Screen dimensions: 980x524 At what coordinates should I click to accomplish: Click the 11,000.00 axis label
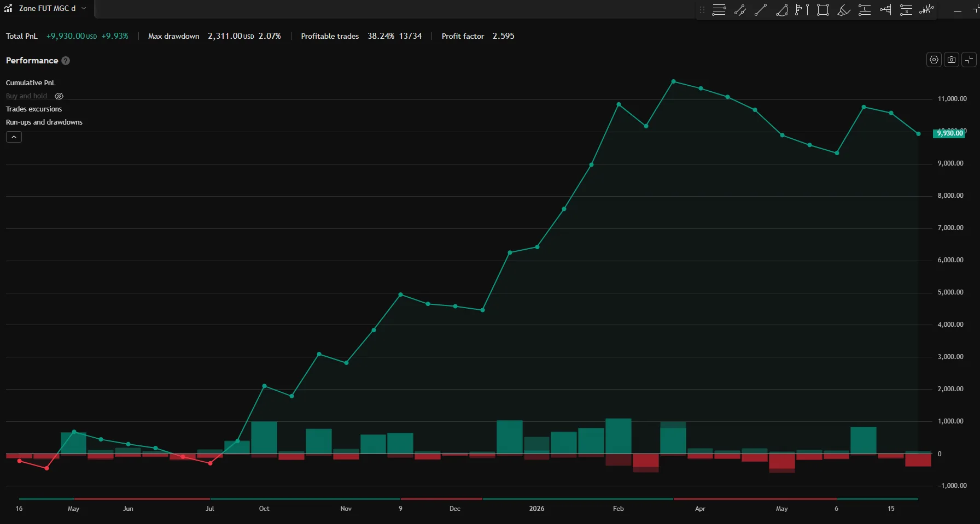pyautogui.click(x=952, y=99)
